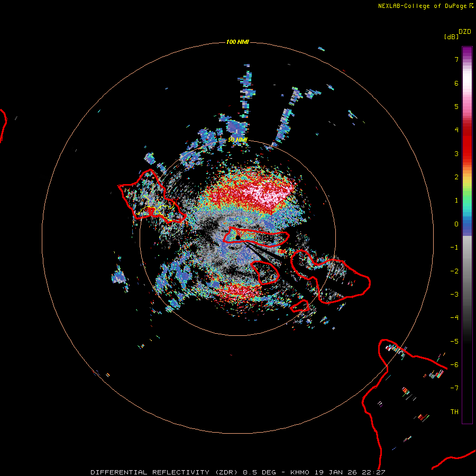Screen dimensions: 476x476
Task: Click the '7' value on color scale
Action: pyautogui.click(x=456, y=59)
